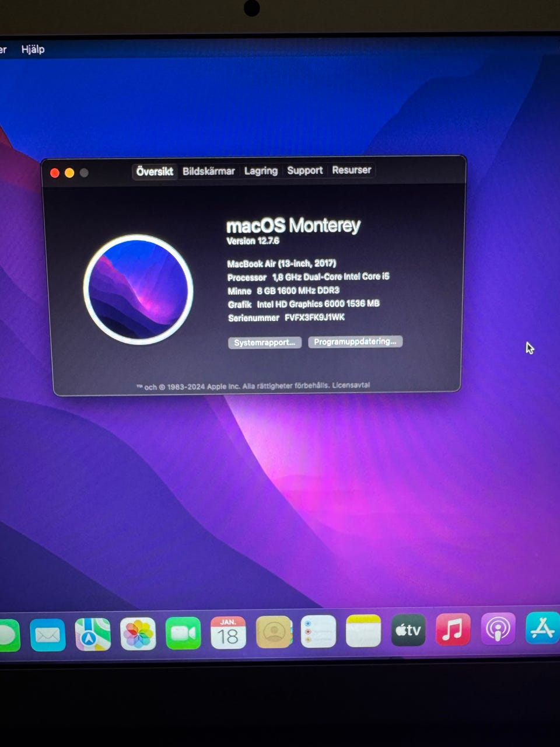Image resolution: width=560 pixels, height=747 pixels.
Task: Go to the Support tab
Action: click(x=304, y=170)
